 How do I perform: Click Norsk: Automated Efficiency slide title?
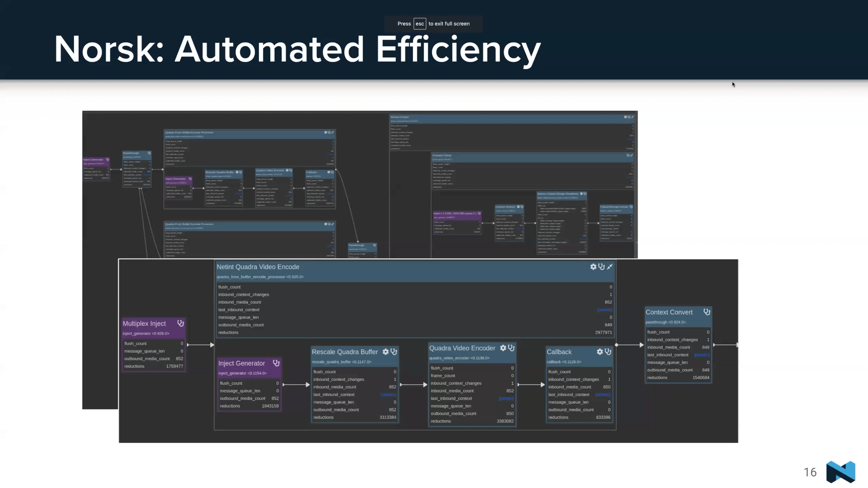[297, 49]
